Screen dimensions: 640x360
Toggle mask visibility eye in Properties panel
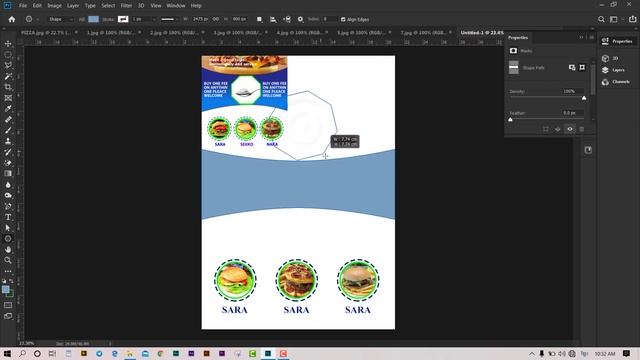point(570,129)
